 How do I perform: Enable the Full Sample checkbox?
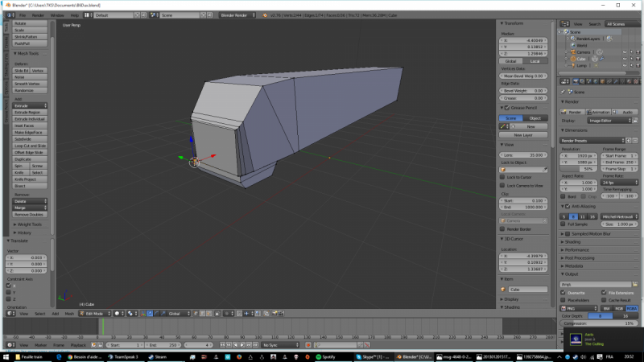[563, 224]
